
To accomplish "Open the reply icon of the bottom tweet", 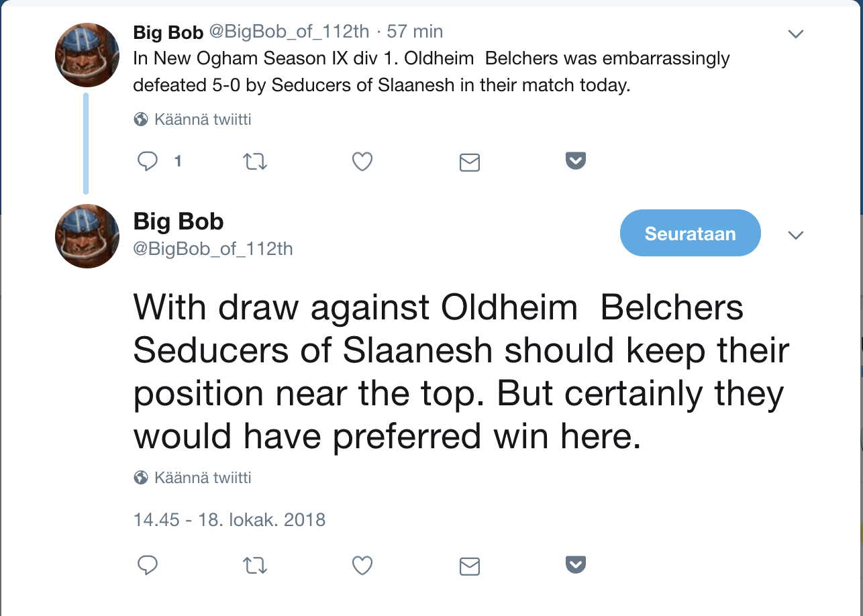I will click(x=147, y=565).
